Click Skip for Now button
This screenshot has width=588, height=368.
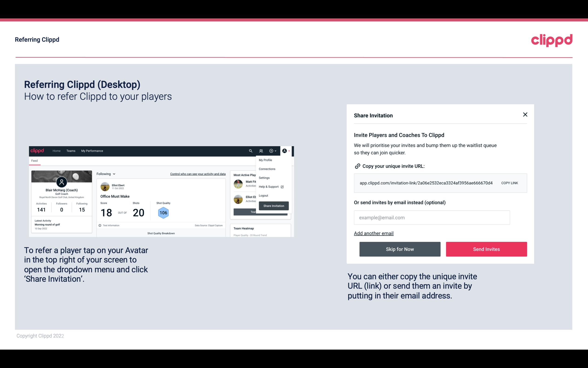400,249
